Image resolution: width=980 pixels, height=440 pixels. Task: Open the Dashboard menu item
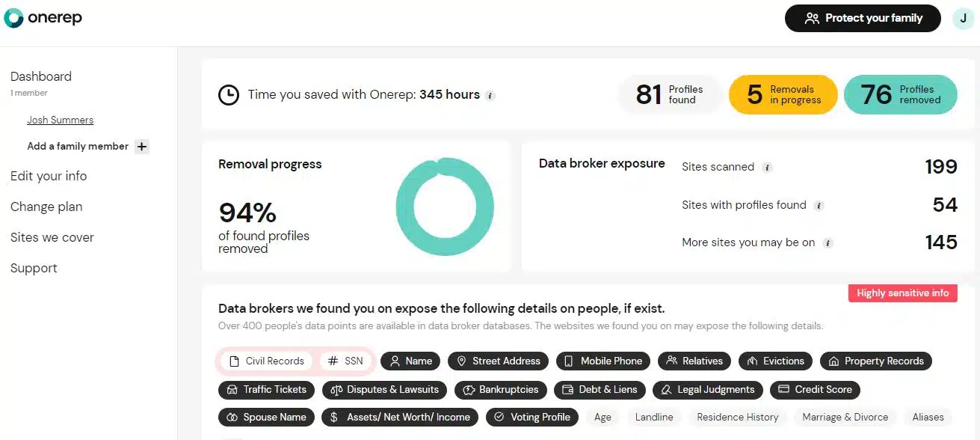click(40, 76)
